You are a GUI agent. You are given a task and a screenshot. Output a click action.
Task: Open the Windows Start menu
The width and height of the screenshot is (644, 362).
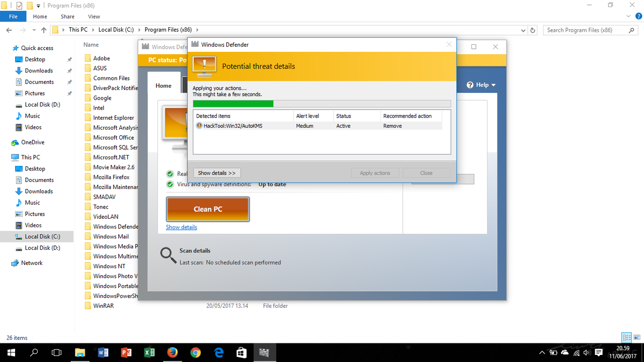point(11,352)
